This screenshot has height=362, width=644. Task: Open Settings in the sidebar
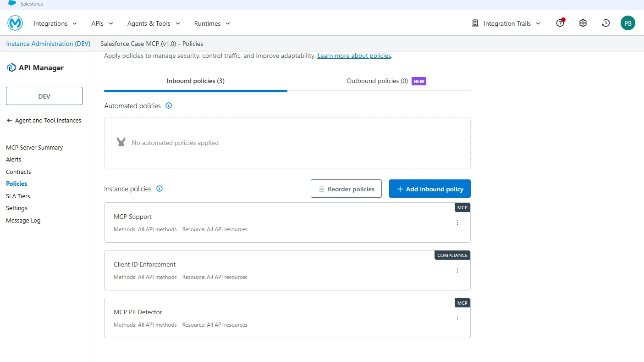pyautogui.click(x=17, y=208)
